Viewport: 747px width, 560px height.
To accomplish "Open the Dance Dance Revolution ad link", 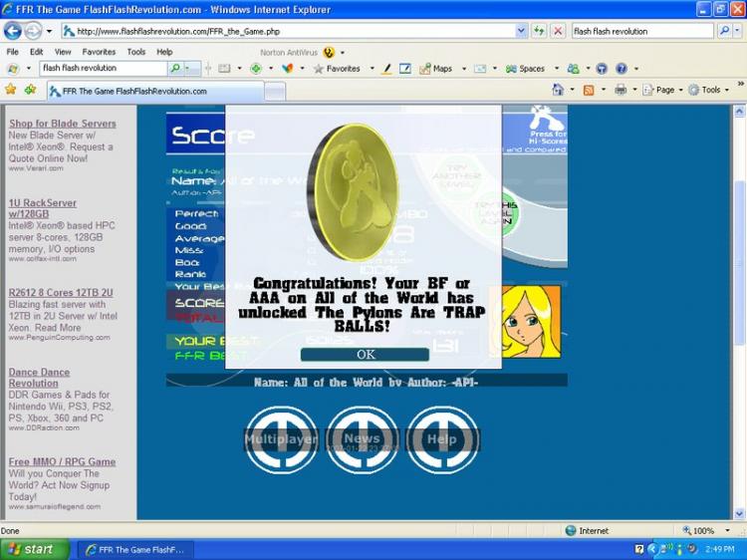I will (39, 378).
